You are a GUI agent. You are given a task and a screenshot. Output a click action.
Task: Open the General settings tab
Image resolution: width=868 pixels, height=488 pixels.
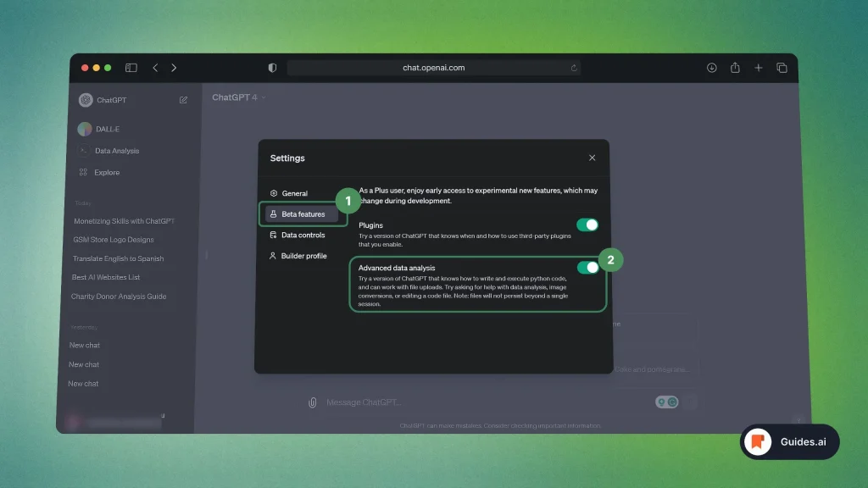[x=294, y=193]
